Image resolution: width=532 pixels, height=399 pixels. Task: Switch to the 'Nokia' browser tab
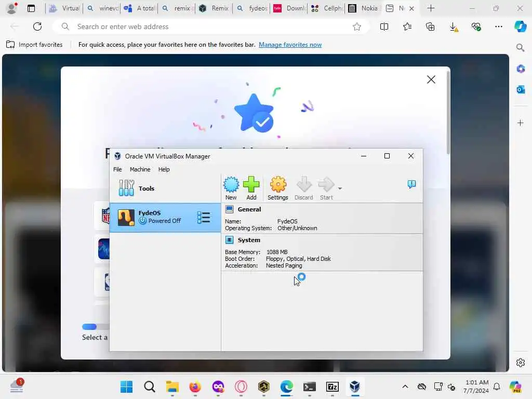coord(363,8)
